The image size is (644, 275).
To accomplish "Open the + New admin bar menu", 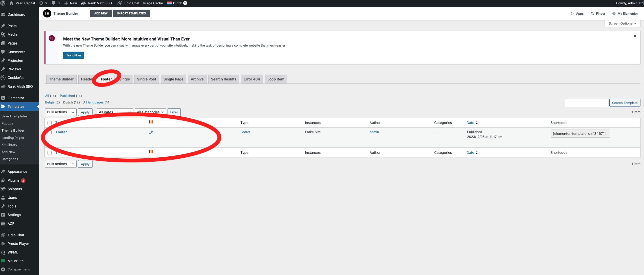I will [71, 3].
